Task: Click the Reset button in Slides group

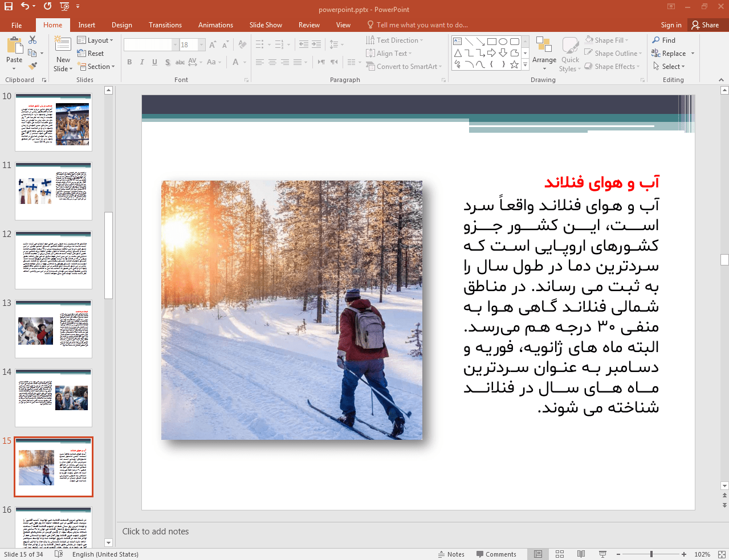Action: [91, 53]
